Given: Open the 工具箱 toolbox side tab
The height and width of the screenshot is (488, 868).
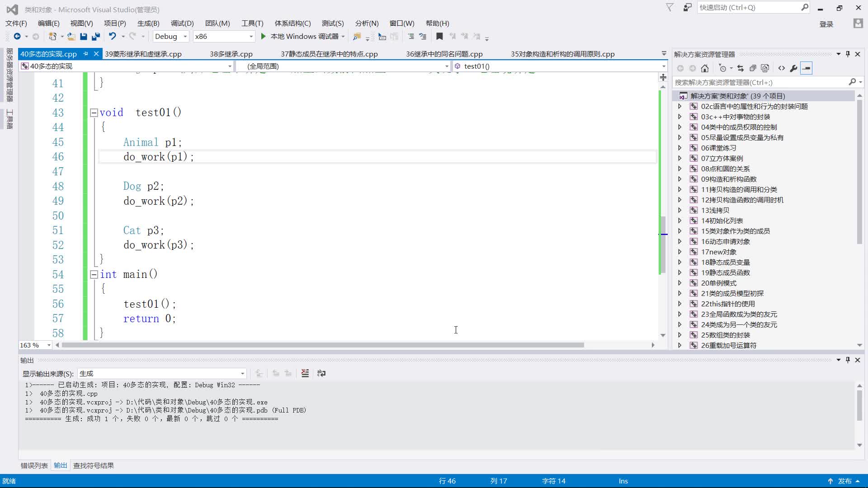Looking at the screenshot, I should 9,119.
